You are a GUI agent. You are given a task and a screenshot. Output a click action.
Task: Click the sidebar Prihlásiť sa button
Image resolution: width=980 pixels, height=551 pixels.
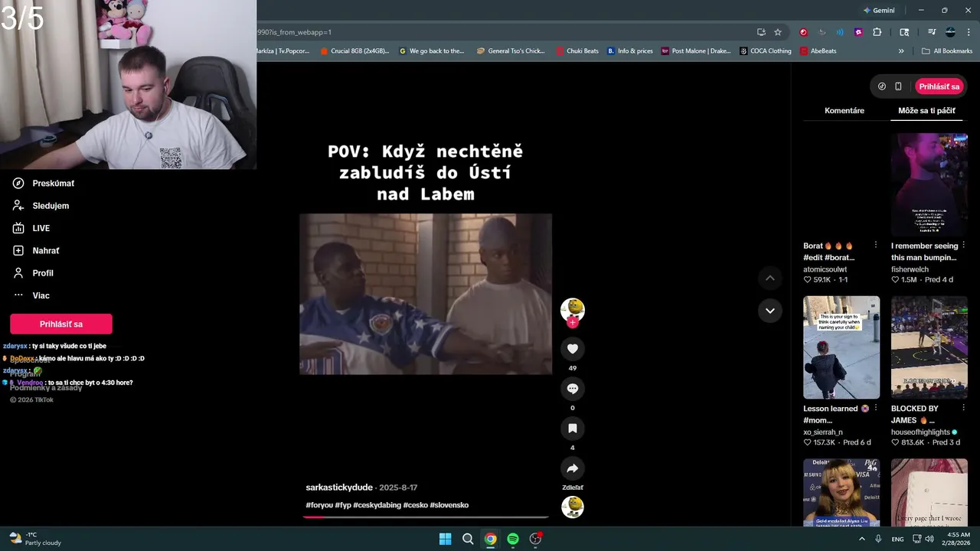pyautogui.click(x=61, y=324)
